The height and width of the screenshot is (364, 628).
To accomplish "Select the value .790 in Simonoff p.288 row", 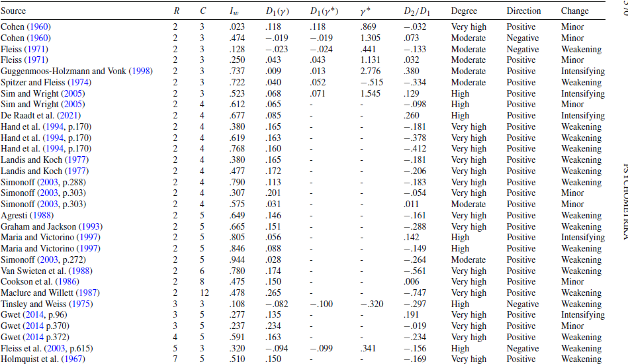I will point(237,182).
